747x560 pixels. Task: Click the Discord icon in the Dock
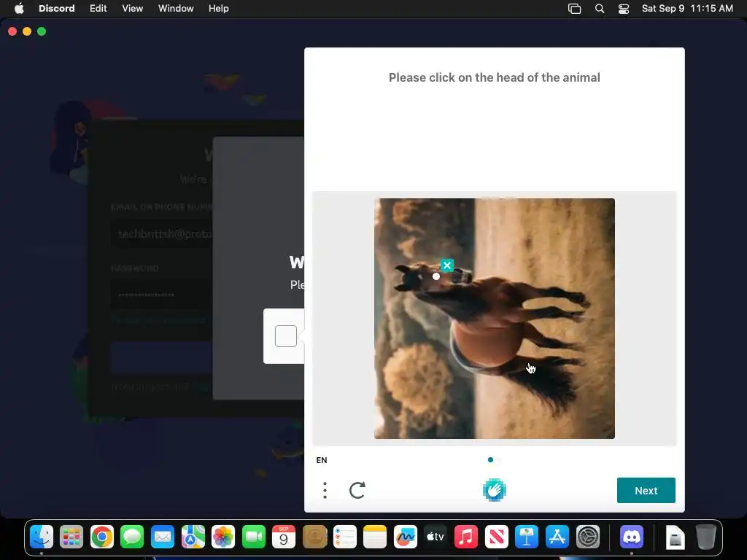[632, 537]
